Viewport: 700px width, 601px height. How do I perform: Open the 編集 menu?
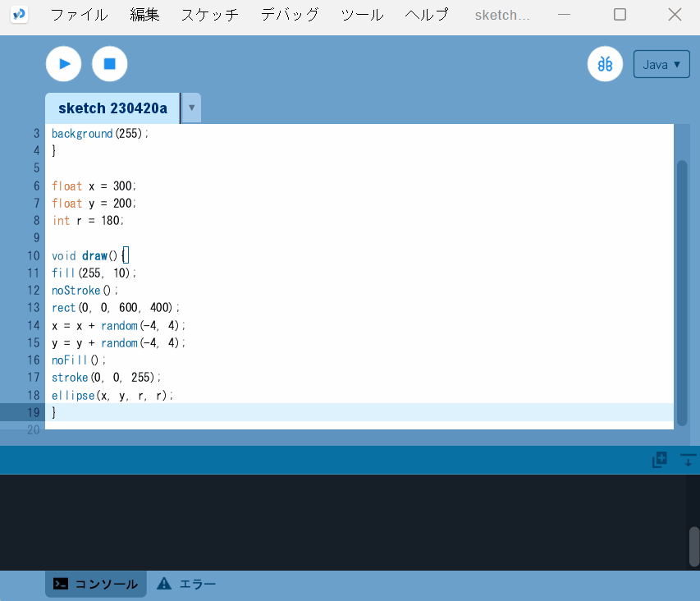click(x=144, y=15)
